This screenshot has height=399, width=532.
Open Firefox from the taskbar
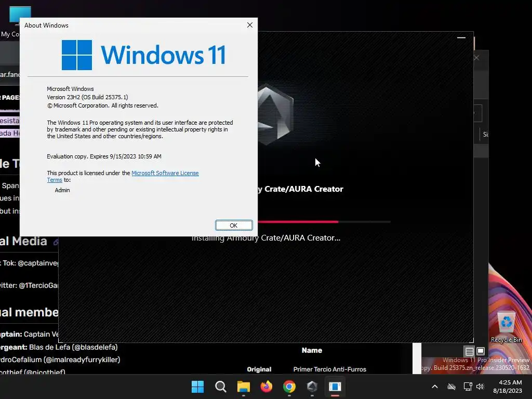coord(267,387)
